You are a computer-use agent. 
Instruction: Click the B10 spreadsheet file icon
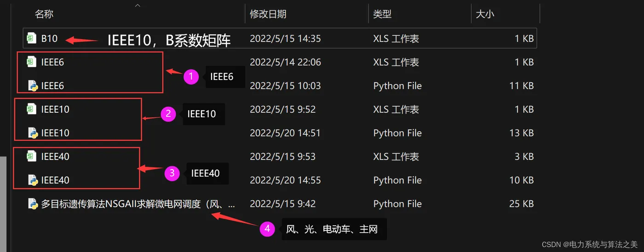point(32,39)
